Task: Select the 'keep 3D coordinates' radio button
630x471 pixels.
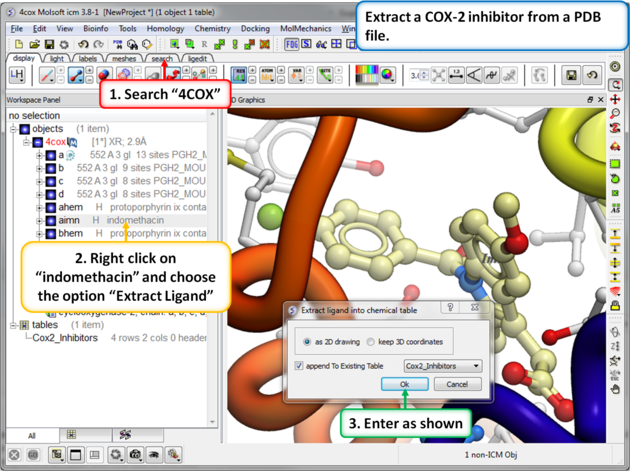Action: click(x=370, y=342)
